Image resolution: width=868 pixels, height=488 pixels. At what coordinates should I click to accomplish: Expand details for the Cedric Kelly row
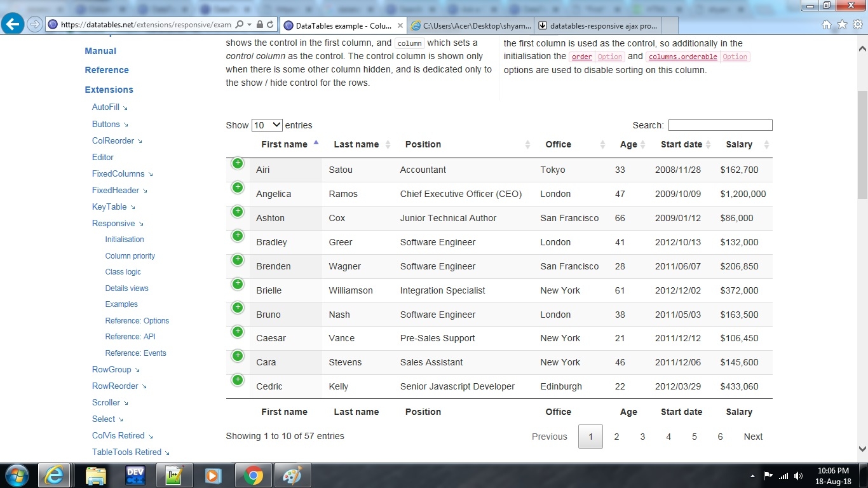(x=237, y=379)
